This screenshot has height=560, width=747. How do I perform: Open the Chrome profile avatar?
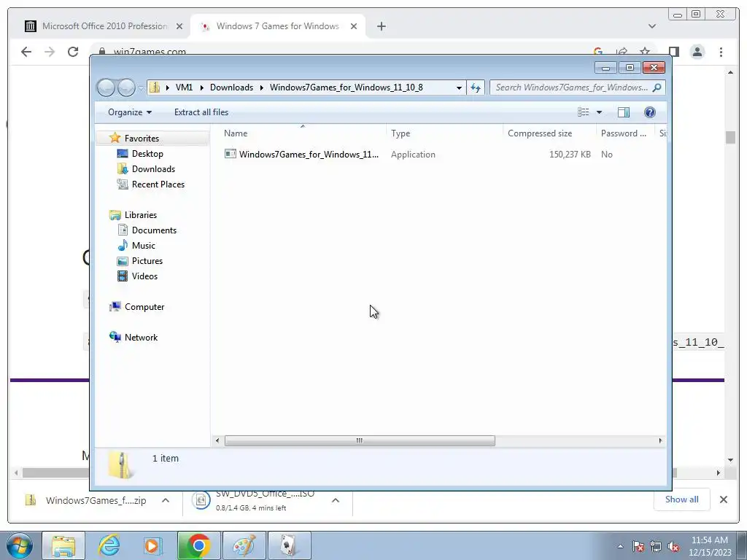pos(697,52)
